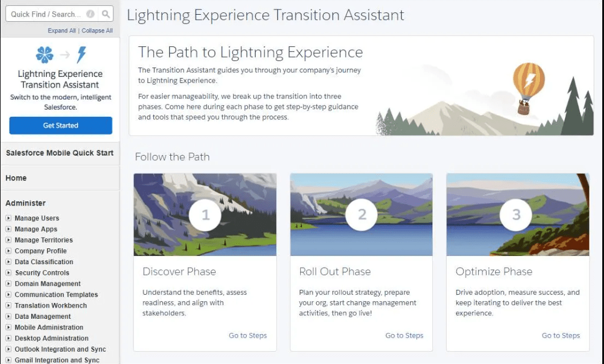
Task: Click the Collapse All link
Action: 97,31
